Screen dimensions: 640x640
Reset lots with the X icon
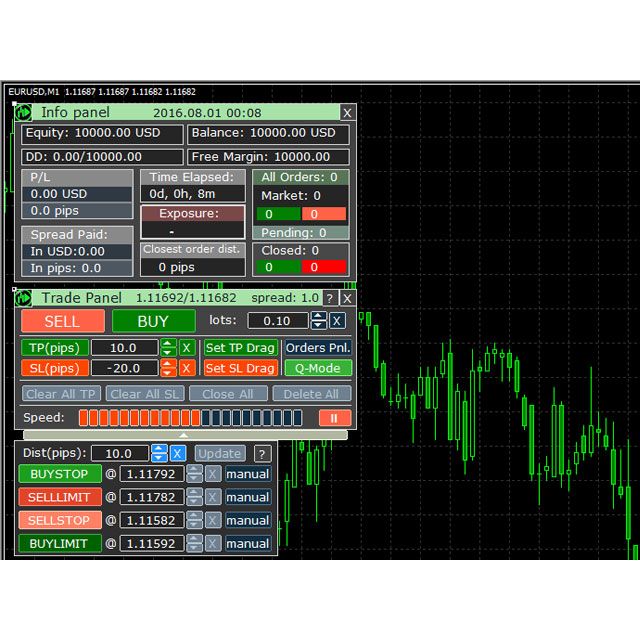pos(337,321)
